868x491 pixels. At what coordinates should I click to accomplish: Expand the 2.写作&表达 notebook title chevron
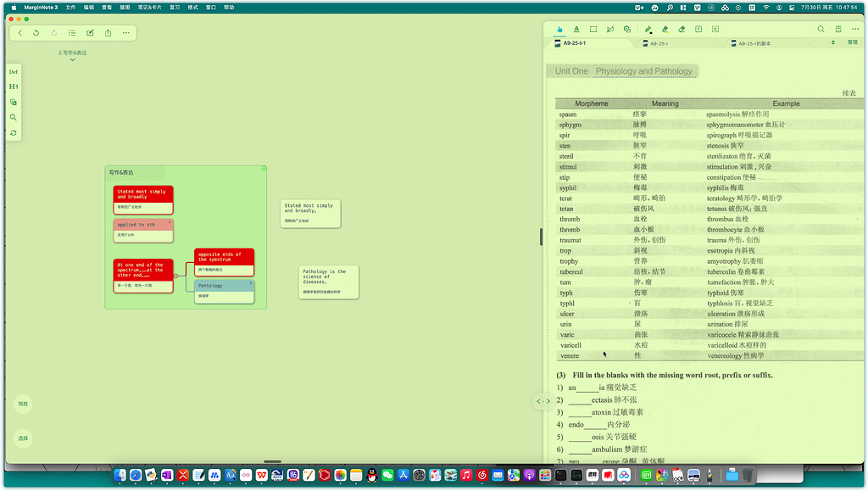72,60
